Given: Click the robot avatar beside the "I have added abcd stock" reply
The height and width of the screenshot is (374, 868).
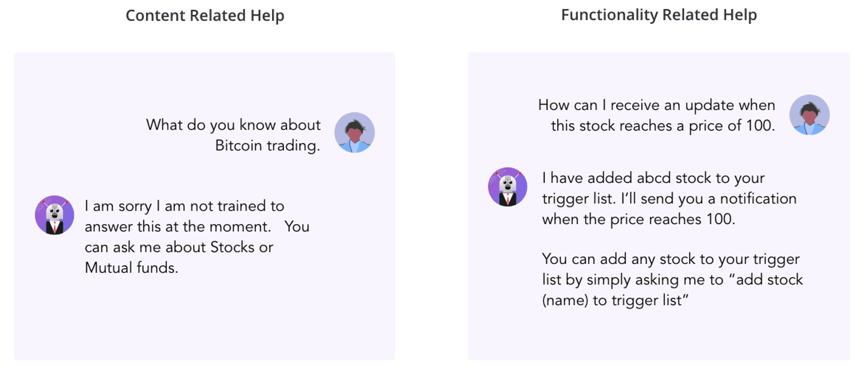Looking at the screenshot, I should coord(507,187).
